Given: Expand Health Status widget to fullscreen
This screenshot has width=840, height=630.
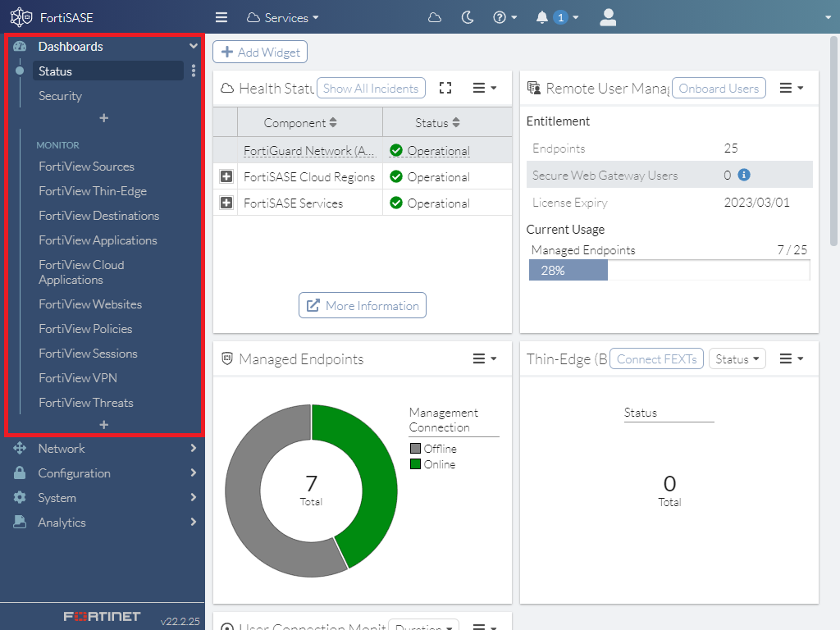Looking at the screenshot, I should tap(445, 88).
